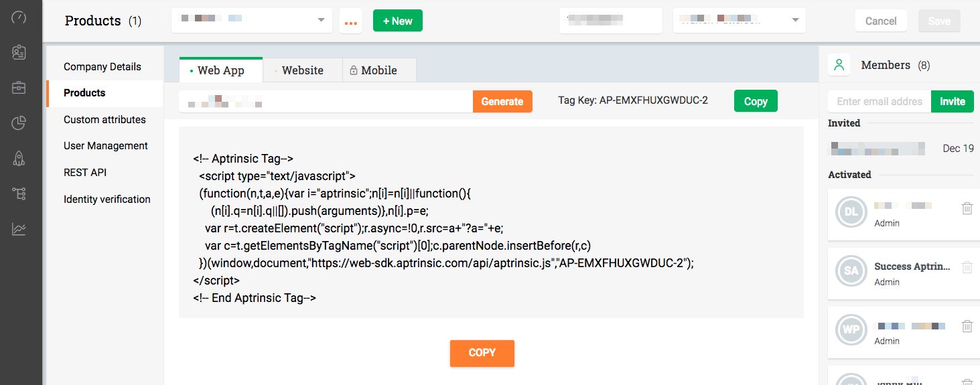Click the green + New button

(398, 21)
